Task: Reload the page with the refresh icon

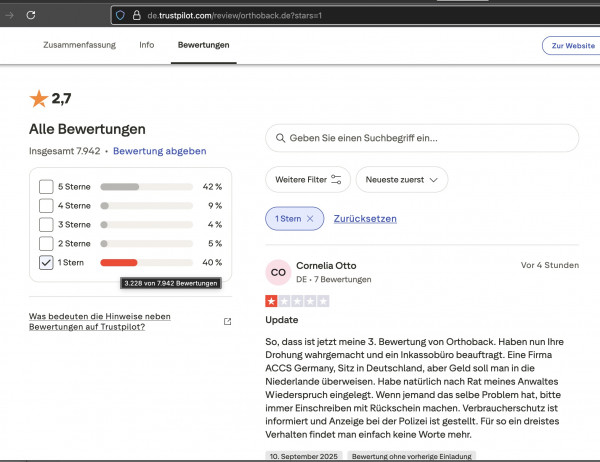Action: (x=31, y=15)
